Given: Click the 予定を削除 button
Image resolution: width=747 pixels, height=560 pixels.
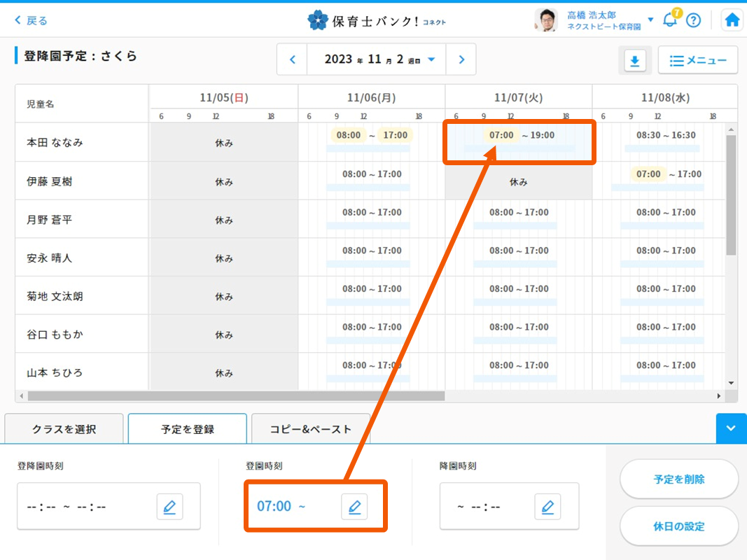Looking at the screenshot, I should point(678,479).
